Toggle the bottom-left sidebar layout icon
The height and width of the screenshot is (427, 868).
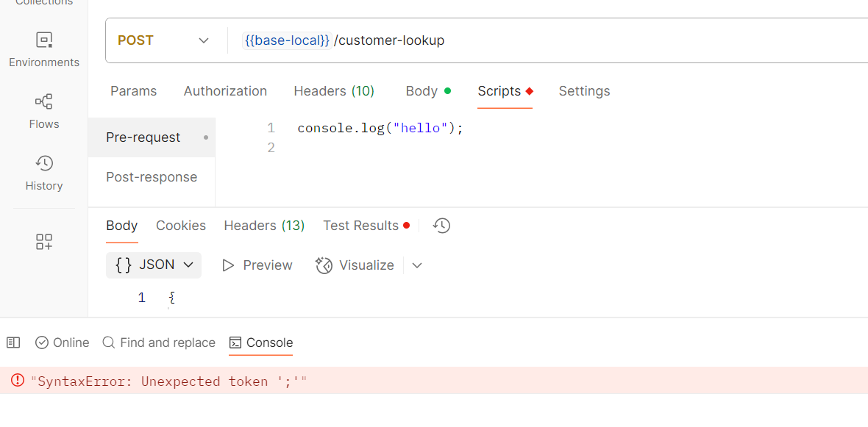click(x=13, y=342)
